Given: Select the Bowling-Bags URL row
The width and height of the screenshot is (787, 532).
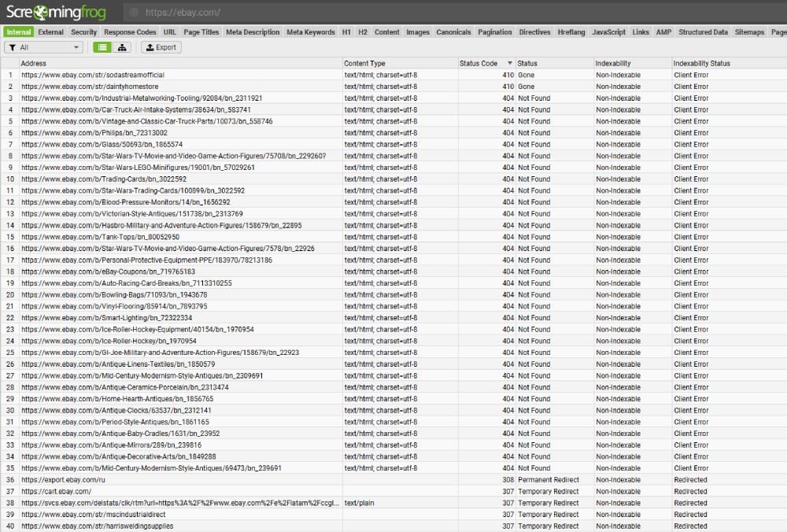Looking at the screenshot, I should [x=114, y=294].
